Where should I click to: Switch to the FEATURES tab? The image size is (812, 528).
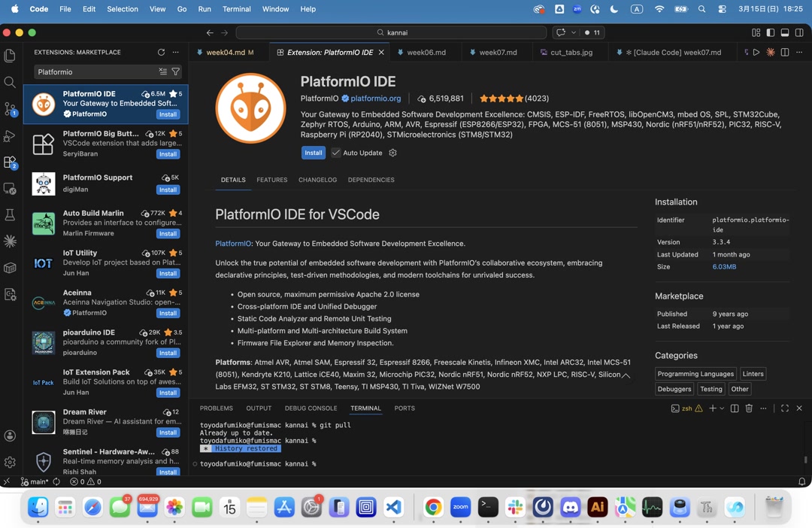coord(271,180)
